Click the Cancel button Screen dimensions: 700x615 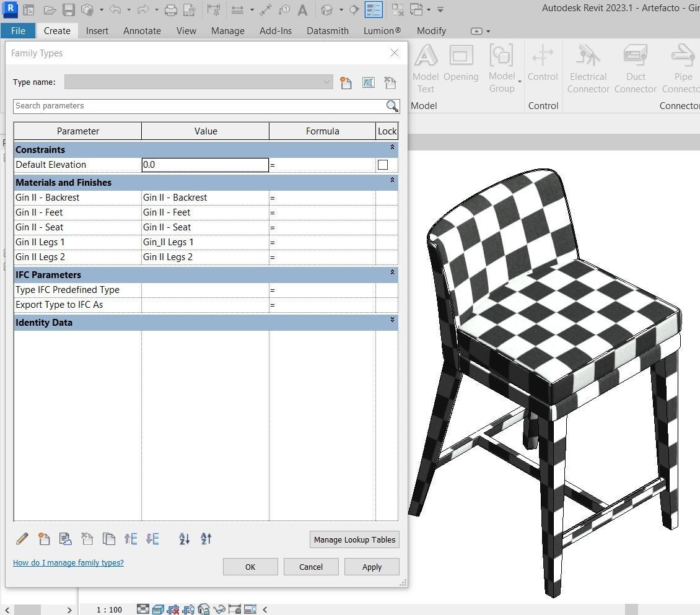[311, 567]
